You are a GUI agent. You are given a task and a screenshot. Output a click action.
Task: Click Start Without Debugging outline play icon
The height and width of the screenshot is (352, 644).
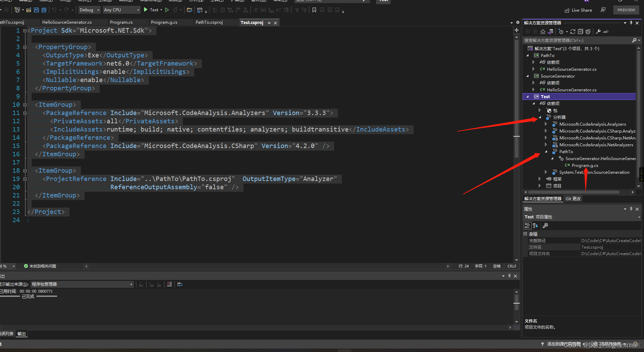pyautogui.click(x=167, y=10)
